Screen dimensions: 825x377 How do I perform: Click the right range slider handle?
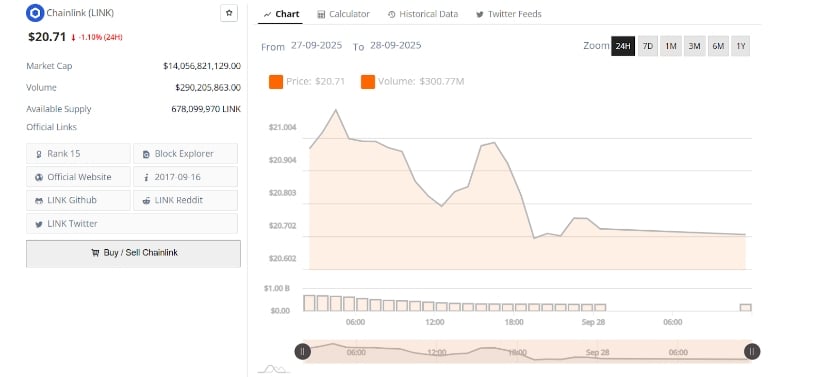(x=752, y=351)
